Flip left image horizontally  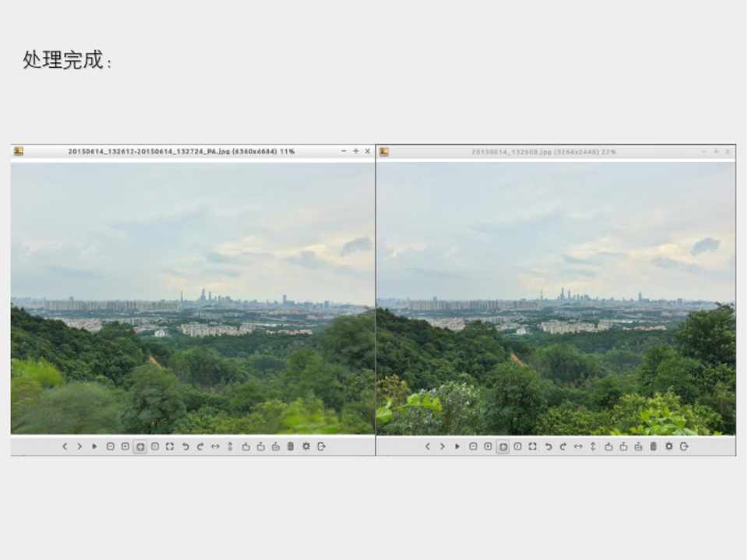215,446
